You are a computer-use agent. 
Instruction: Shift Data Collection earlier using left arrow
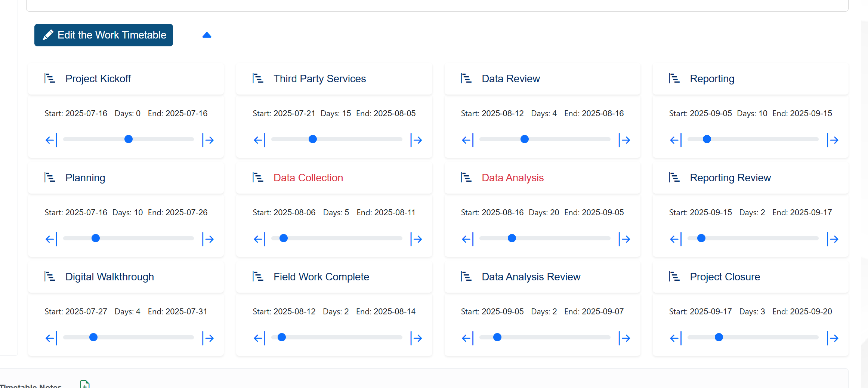pyautogui.click(x=259, y=239)
